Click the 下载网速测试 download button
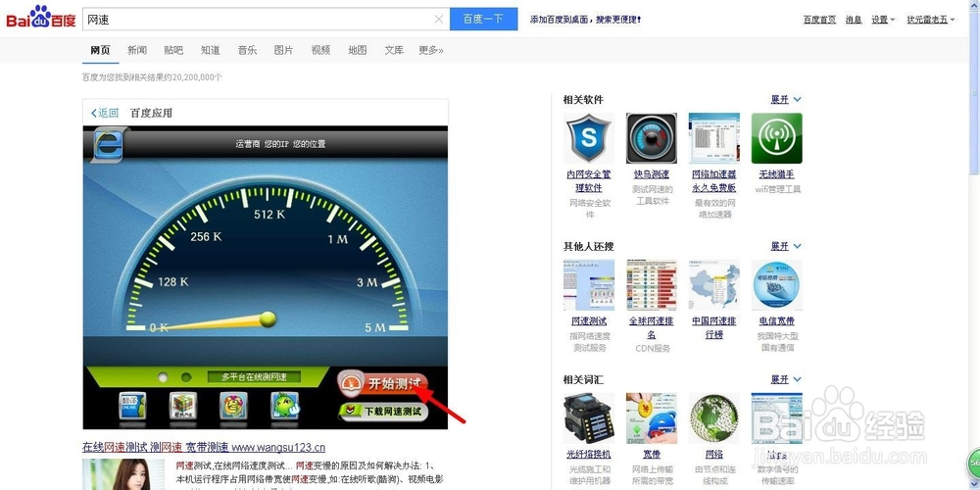The width and height of the screenshot is (980, 490). pyautogui.click(x=383, y=412)
